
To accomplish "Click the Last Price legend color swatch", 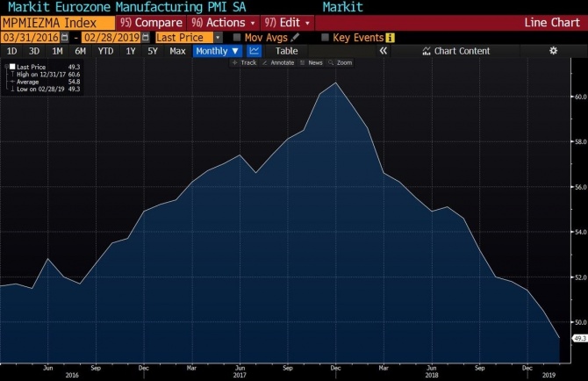I will point(12,67).
